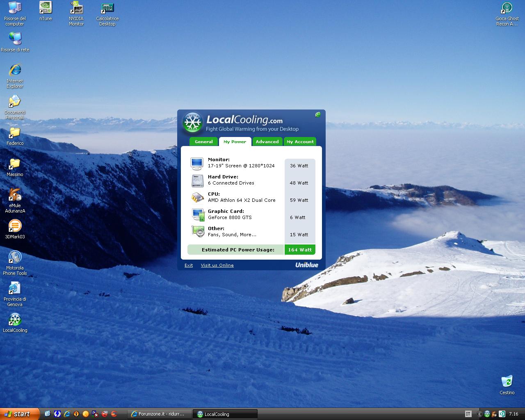Open the Start menu
Image resolution: width=525 pixels, height=420 pixels.
(x=20, y=414)
